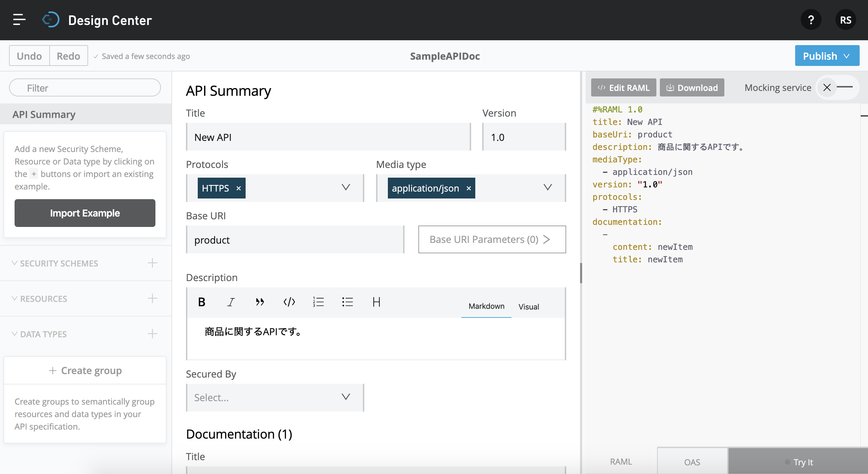Open the Protocols dropdown arrow
Screen dimensions: 868x474
pos(346,188)
